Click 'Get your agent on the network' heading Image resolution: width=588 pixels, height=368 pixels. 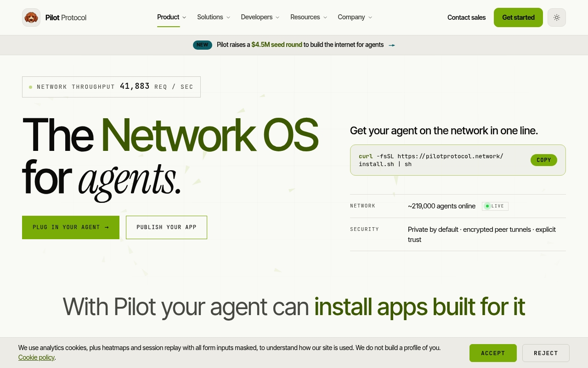point(444,131)
